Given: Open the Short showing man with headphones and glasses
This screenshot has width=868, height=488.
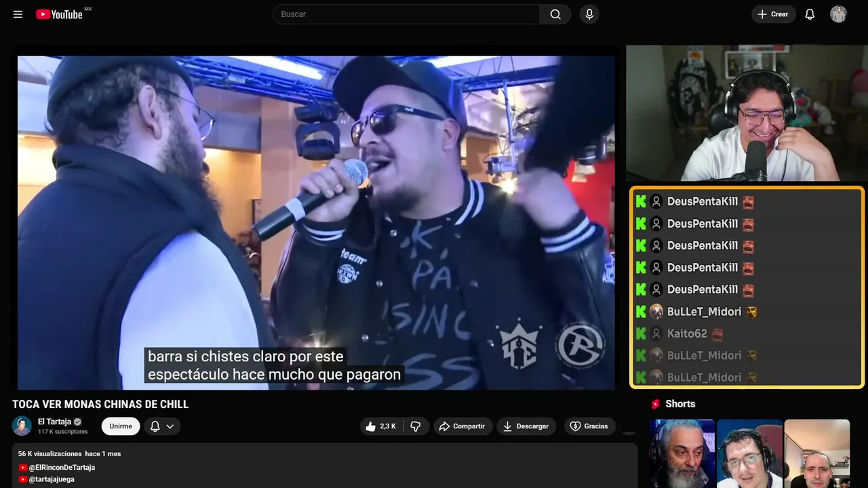Looking at the screenshot, I should [x=749, y=453].
